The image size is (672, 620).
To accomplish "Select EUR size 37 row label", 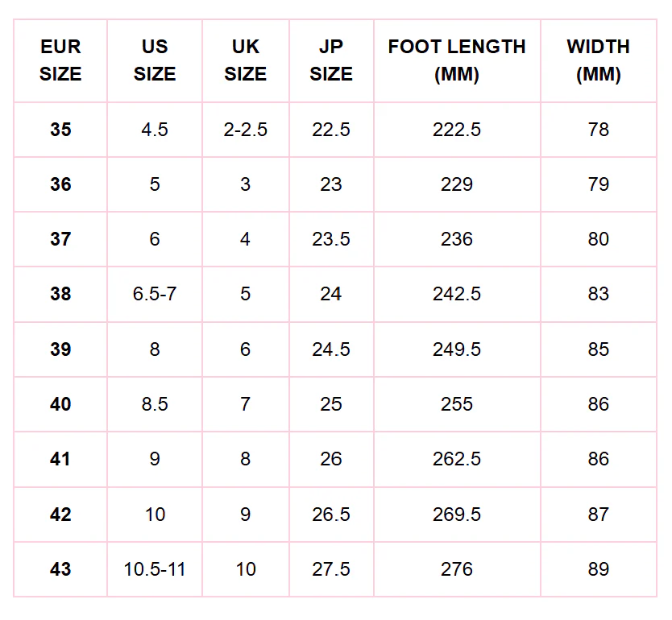I will click(60, 239).
